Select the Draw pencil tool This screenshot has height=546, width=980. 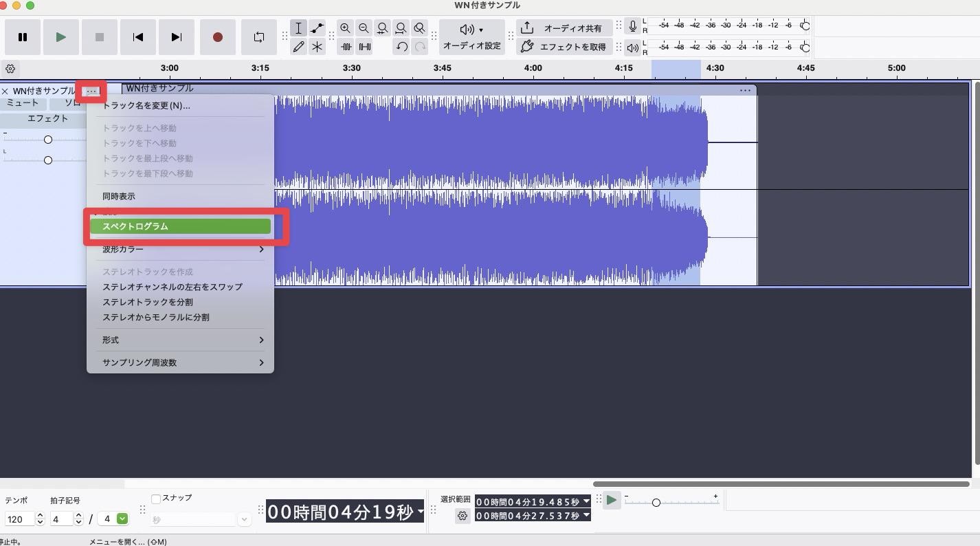coord(298,47)
